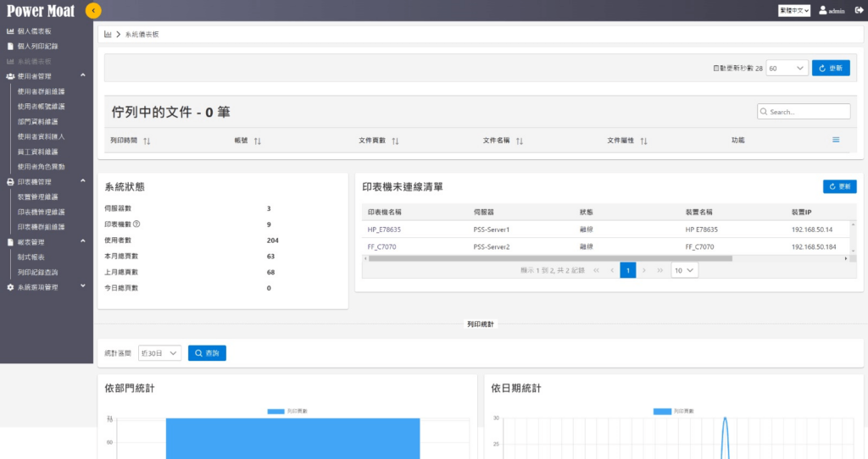Click the horizontal scrollbar under the offline printer list
Screen dimensions: 868x459
click(x=550, y=258)
